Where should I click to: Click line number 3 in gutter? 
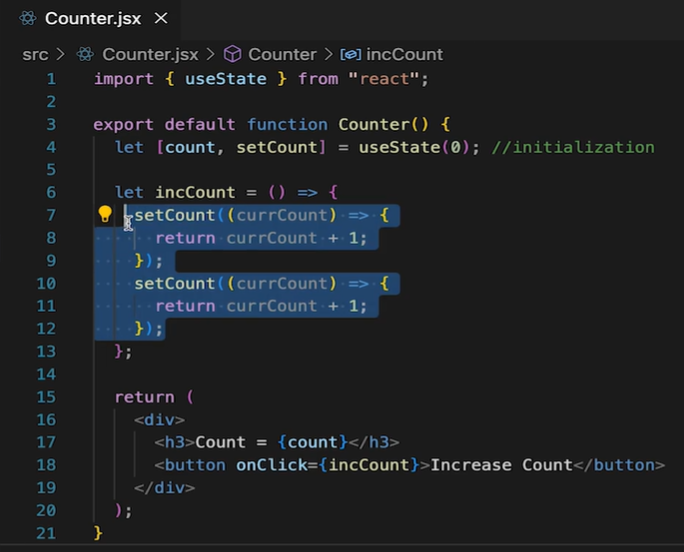pos(51,124)
